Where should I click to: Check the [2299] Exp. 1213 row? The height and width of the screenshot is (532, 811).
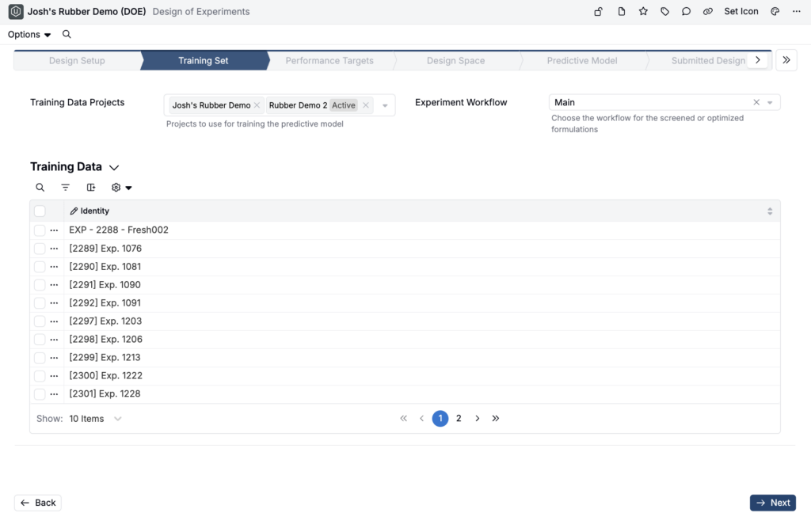pos(40,357)
